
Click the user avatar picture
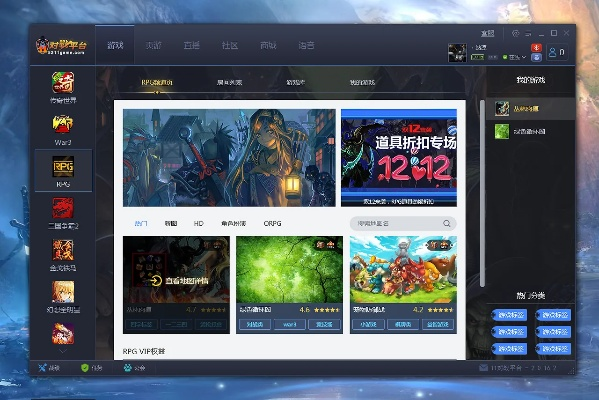[457, 53]
